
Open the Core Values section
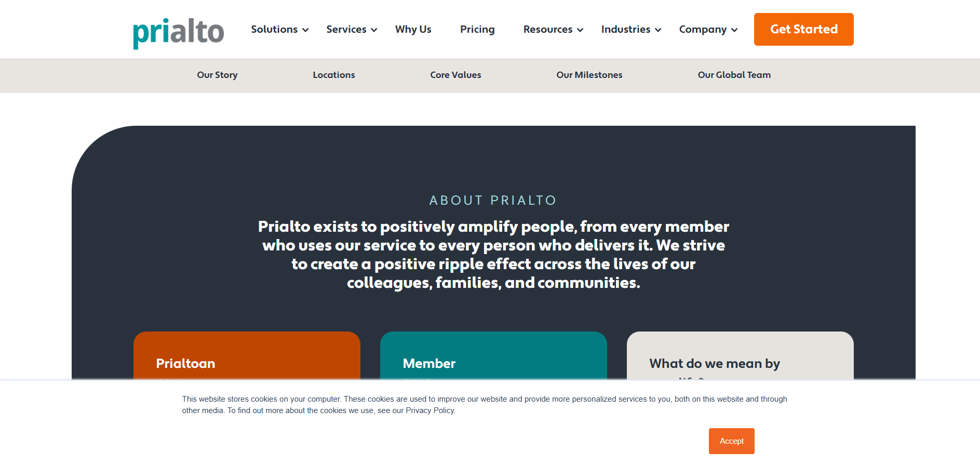[455, 75]
